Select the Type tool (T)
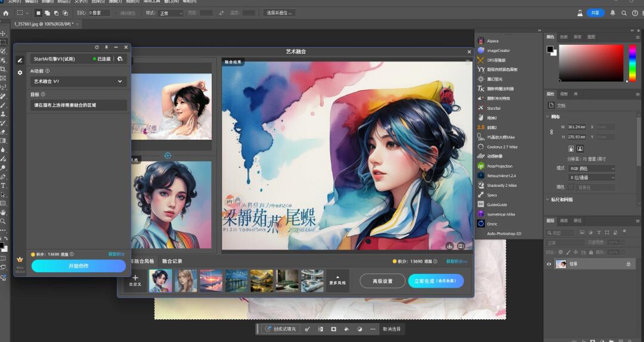This screenshot has height=342, width=644. 4,186
